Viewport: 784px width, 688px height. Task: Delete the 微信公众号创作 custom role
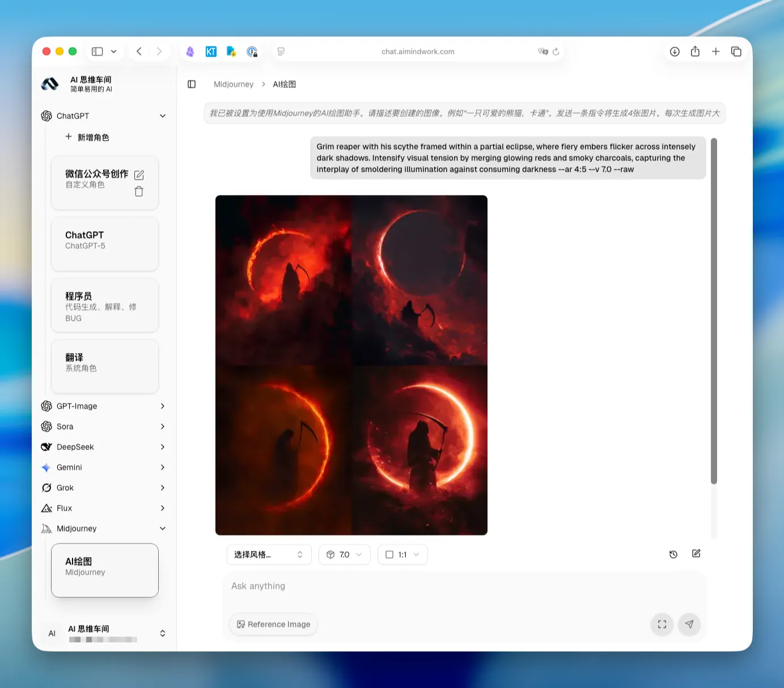tap(139, 192)
